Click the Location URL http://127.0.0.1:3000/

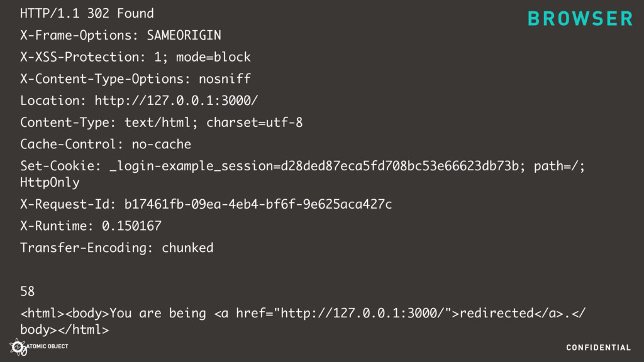[176, 101]
